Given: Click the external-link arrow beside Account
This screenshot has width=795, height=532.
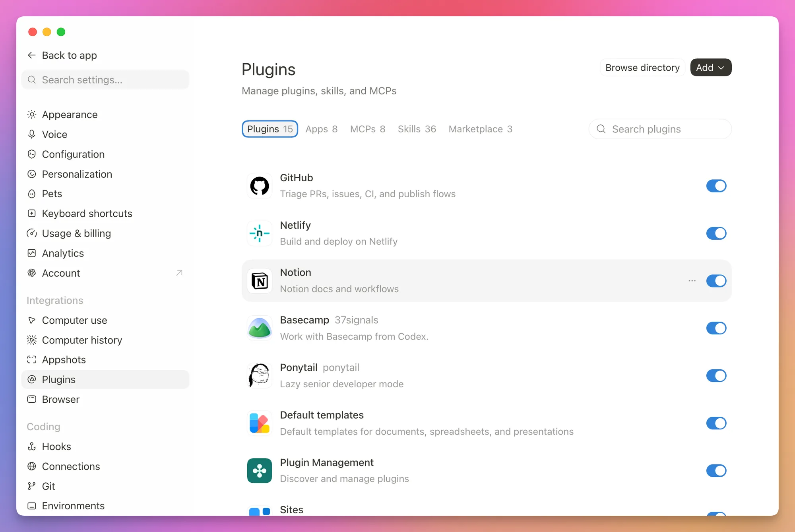Looking at the screenshot, I should [x=179, y=273].
